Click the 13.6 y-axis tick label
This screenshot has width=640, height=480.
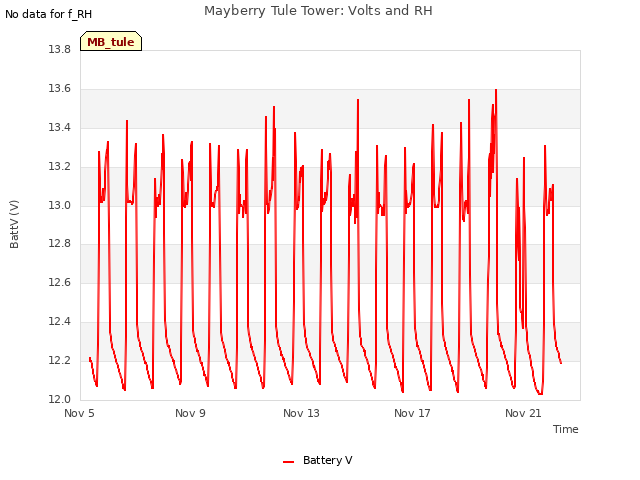(x=60, y=89)
